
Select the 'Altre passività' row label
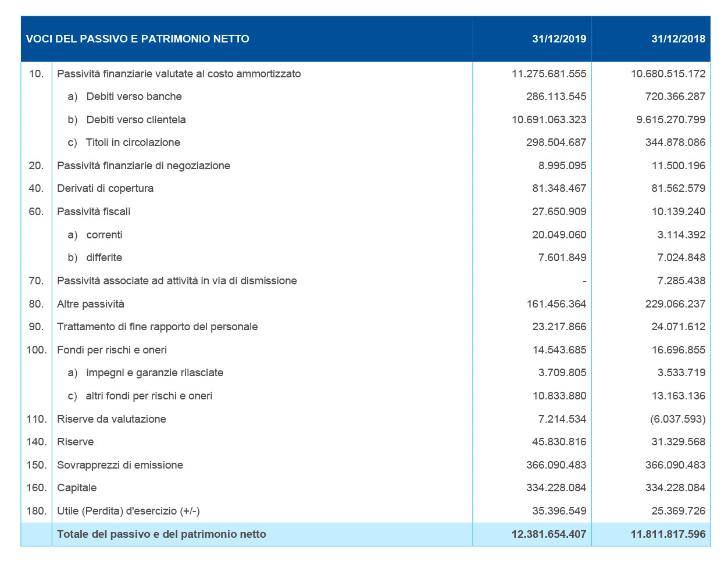91,304
